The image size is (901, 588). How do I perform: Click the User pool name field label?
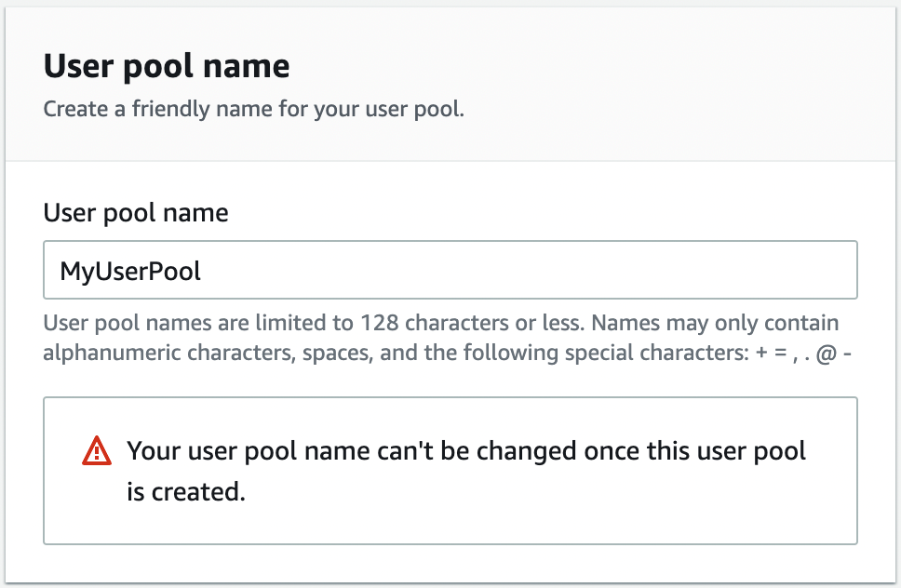point(135,212)
